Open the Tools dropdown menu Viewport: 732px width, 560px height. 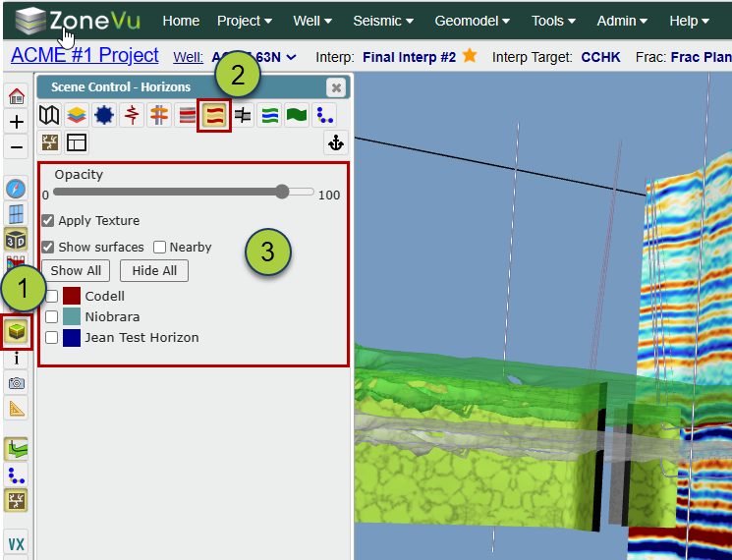coord(553,21)
